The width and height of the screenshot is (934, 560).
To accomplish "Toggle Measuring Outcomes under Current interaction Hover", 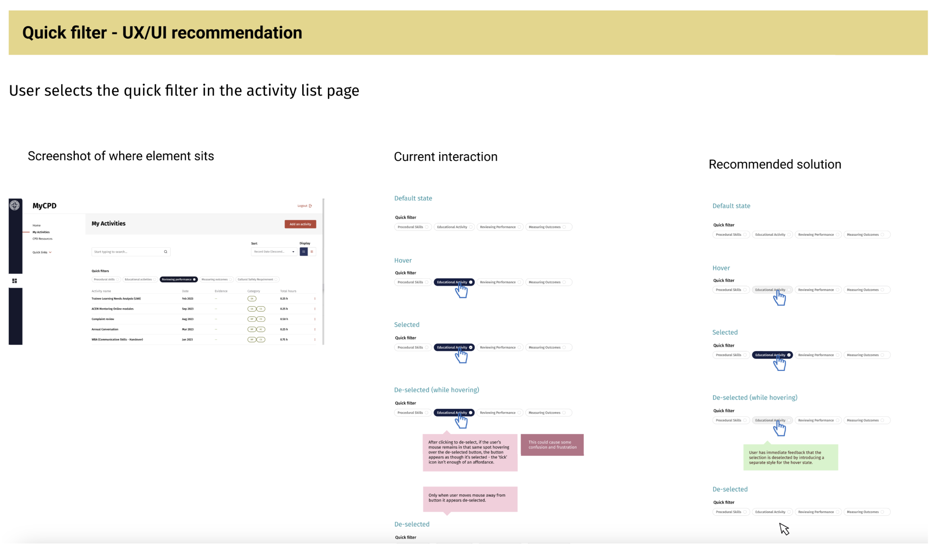I will (x=548, y=282).
